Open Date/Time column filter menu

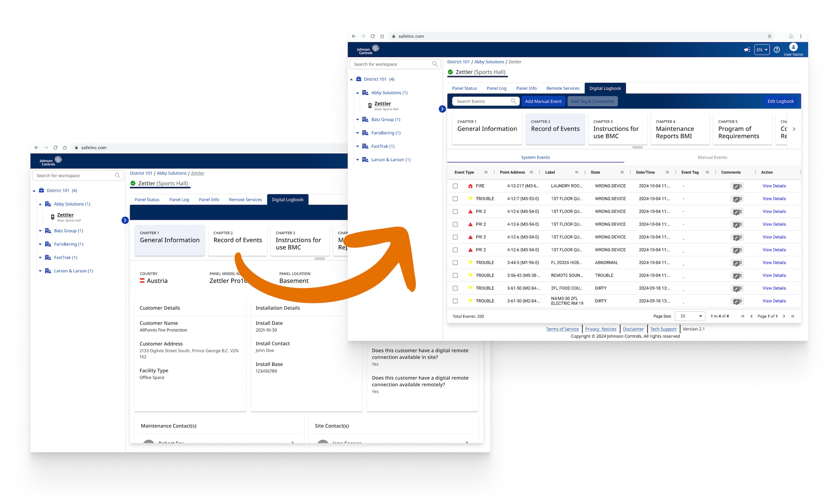point(667,172)
